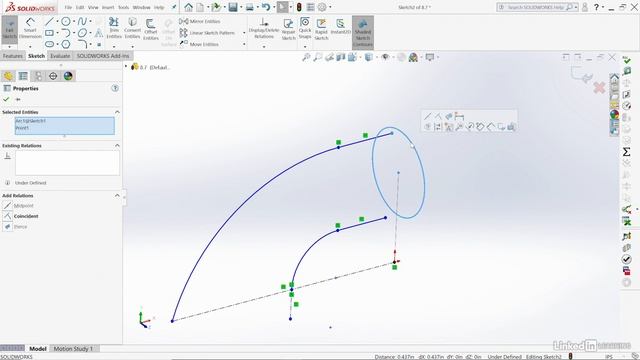Image resolution: width=640 pixels, height=360 pixels.
Task: Select the Ellipse sketch tool
Action: (x=82, y=33)
